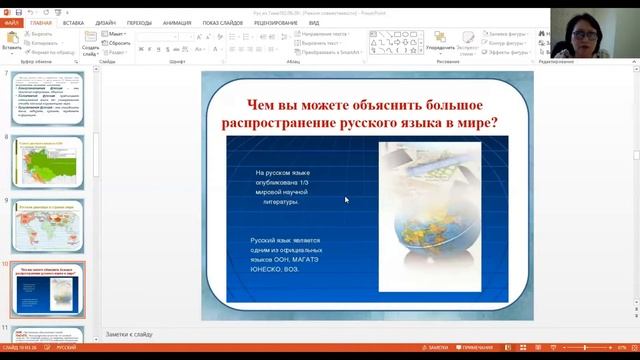
Task: Select the right arrow shape in gallery
Action: point(397,42)
